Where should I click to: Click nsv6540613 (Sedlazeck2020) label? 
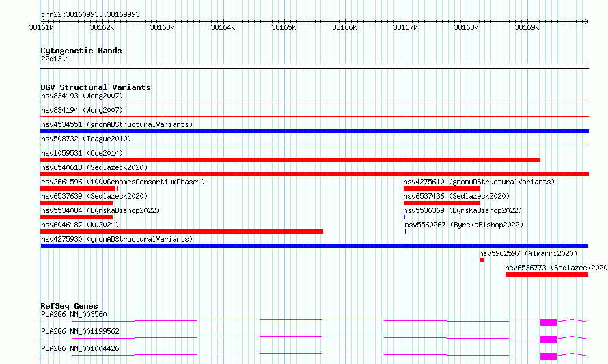pyautogui.click(x=94, y=167)
